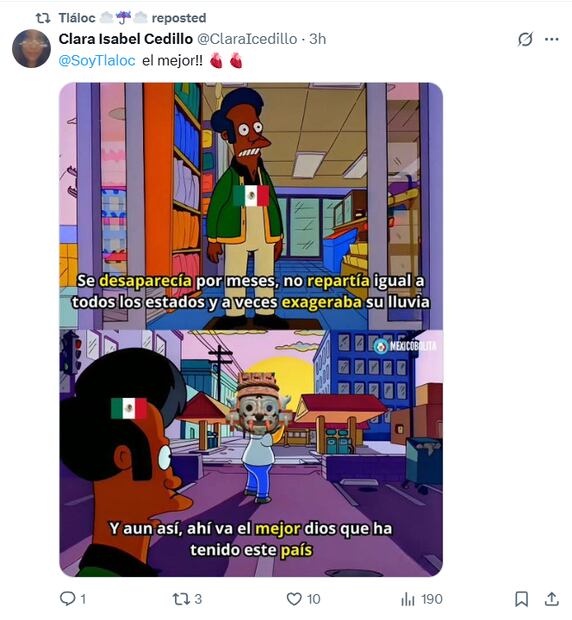Open the 'Tláloc reposted' label link
Screen dimensions: 572x620
click(x=132, y=18)
